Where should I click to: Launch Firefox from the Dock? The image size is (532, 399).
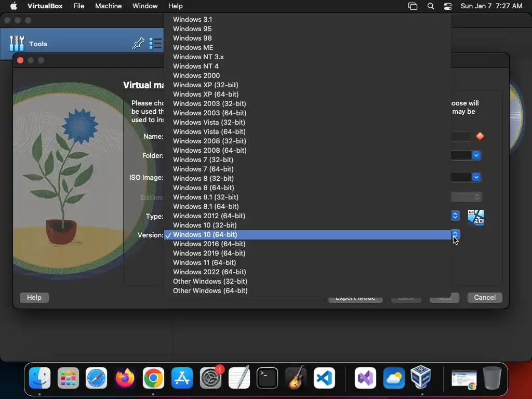tap(125, 378)
